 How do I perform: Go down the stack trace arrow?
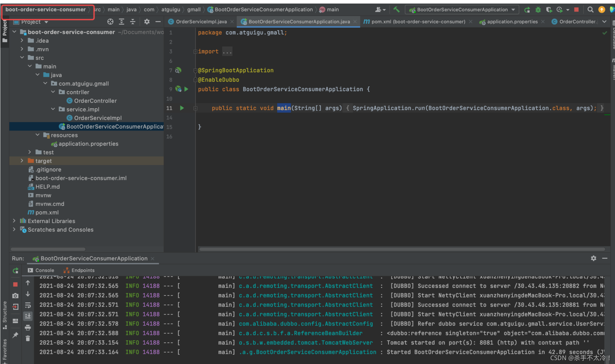[x=28, y=294]
